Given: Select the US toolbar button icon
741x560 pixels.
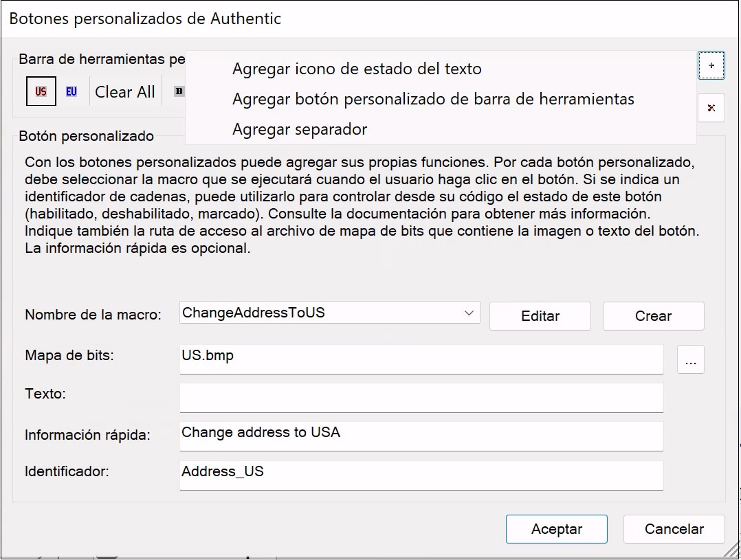Looking at the screenshot, I should 41,91.
